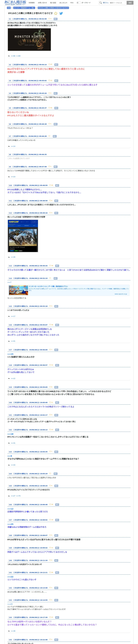
Task: Report post 5 with 報告 button
Action: pyautogui.click(x=56, y=108)
